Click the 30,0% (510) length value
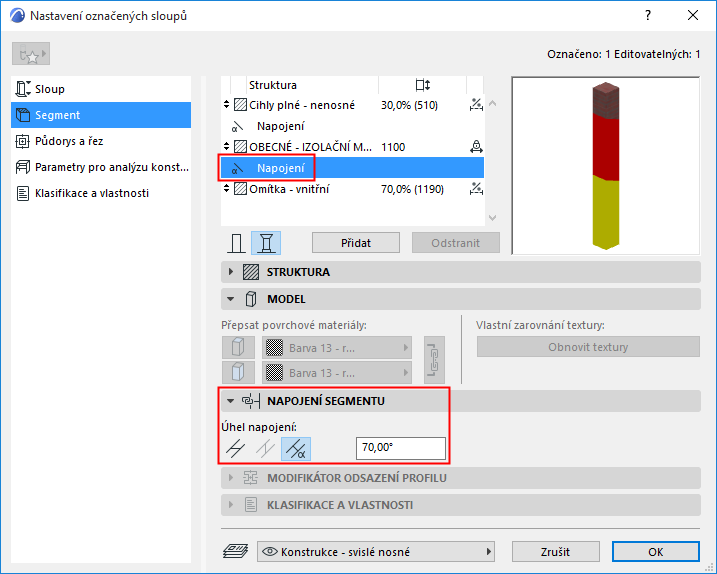Screen dimensions: 717x574 click(x=409, y=105)
